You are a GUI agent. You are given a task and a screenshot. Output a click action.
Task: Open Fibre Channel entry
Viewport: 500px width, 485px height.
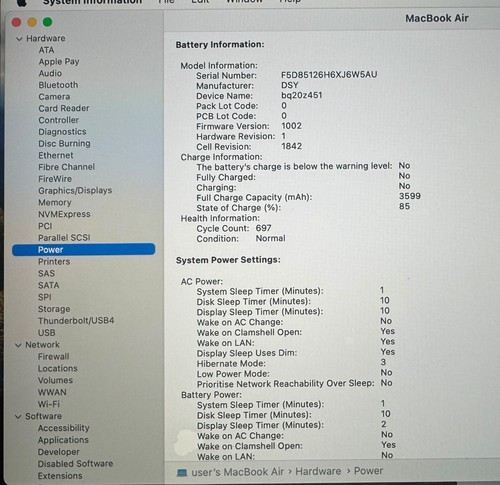[x=67, y=167]
